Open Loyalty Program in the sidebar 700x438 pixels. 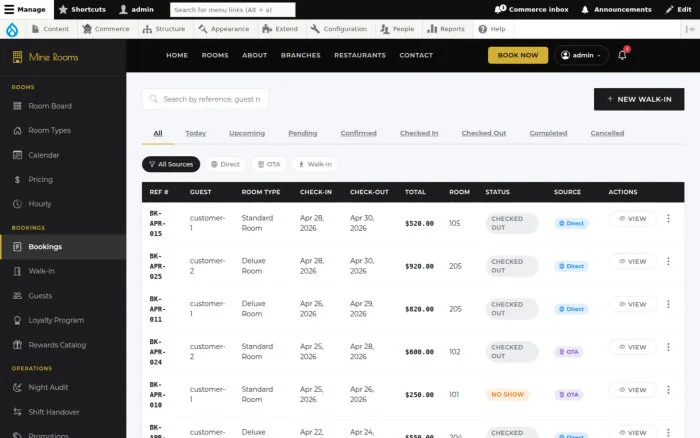click(x=63, y=320)
